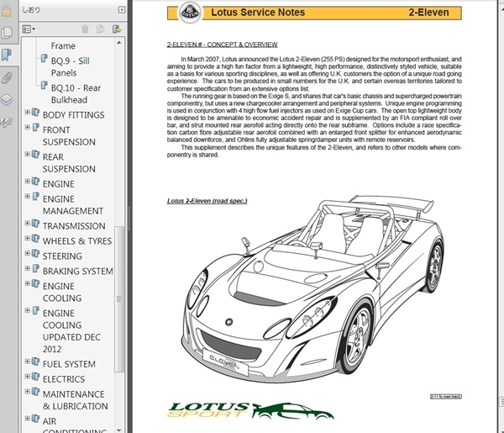
Task: Open the BQ.10 - Rear Bulkhead bookmark
Action: point(76,94)
